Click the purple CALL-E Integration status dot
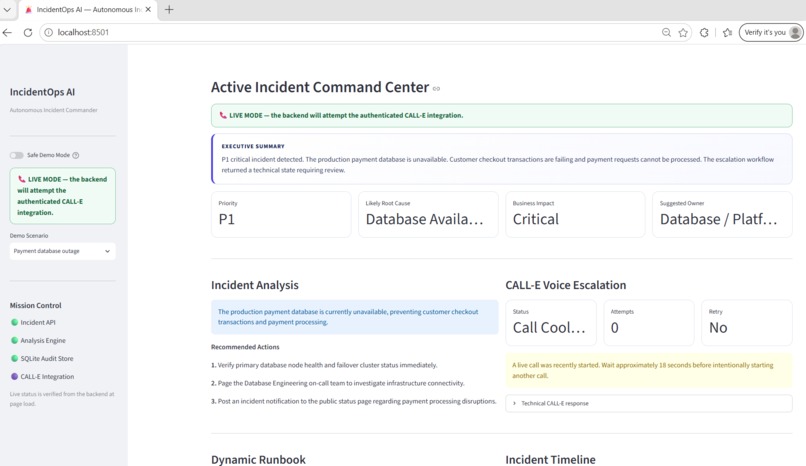The image size is (806, 466). tap(14, 376)
